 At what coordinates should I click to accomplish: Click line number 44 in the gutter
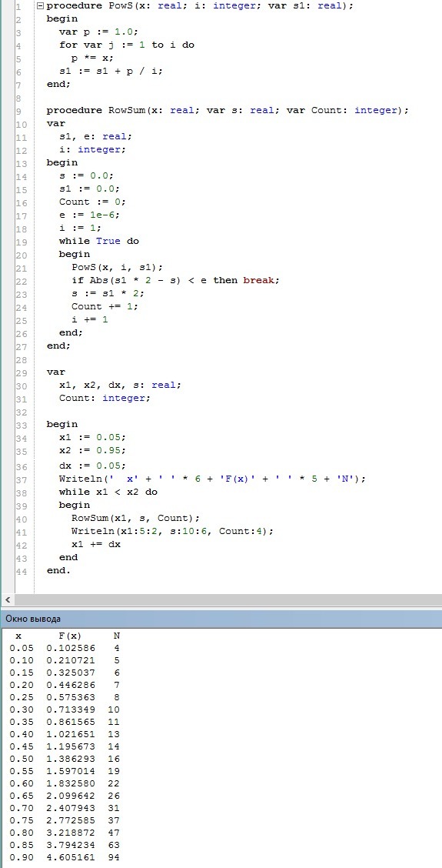(22, 571)
